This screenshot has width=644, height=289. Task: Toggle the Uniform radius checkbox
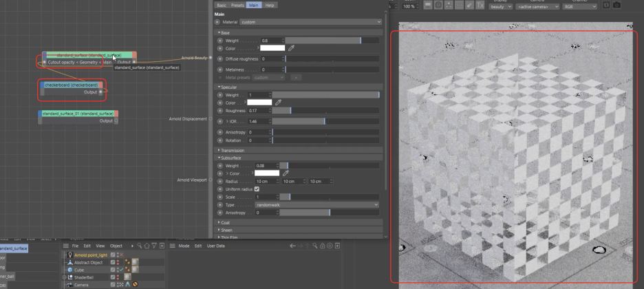point(257,189)
